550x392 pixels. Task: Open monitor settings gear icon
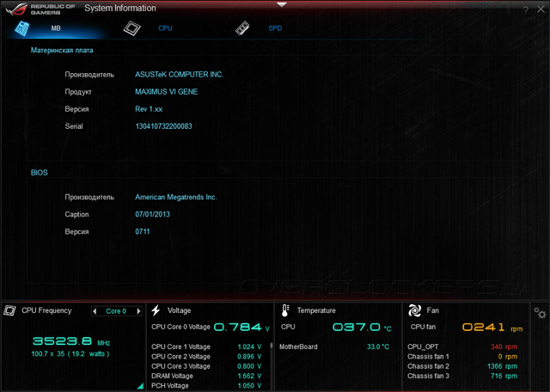coord(540,313)
